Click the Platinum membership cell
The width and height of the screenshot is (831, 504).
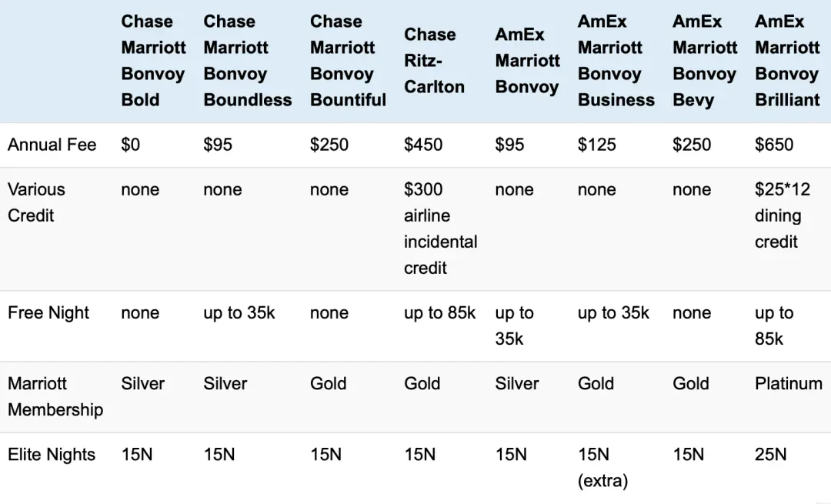[789, 384]
